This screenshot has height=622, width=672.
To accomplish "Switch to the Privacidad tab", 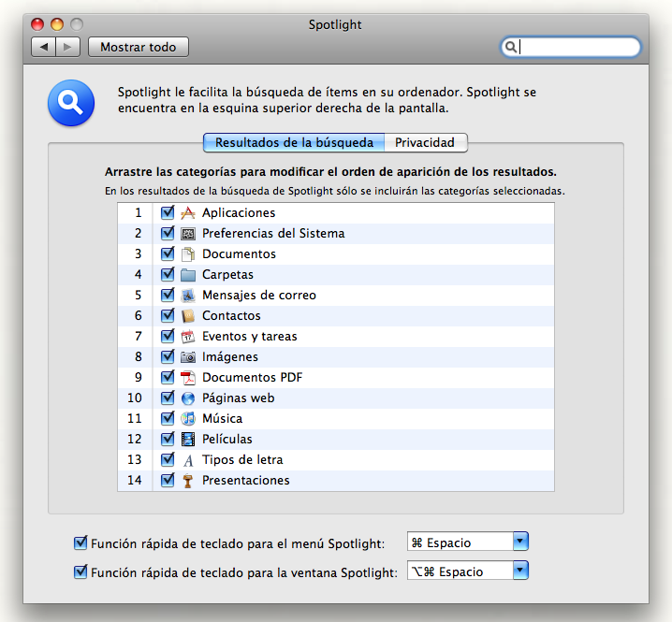I will click(x=425, y=143).
